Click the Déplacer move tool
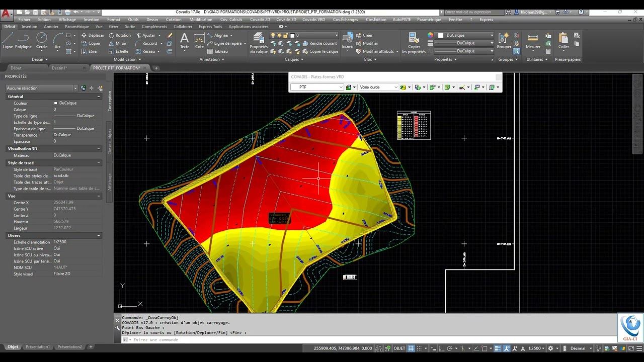The image size is (644, 362). (x=92, y=35)
